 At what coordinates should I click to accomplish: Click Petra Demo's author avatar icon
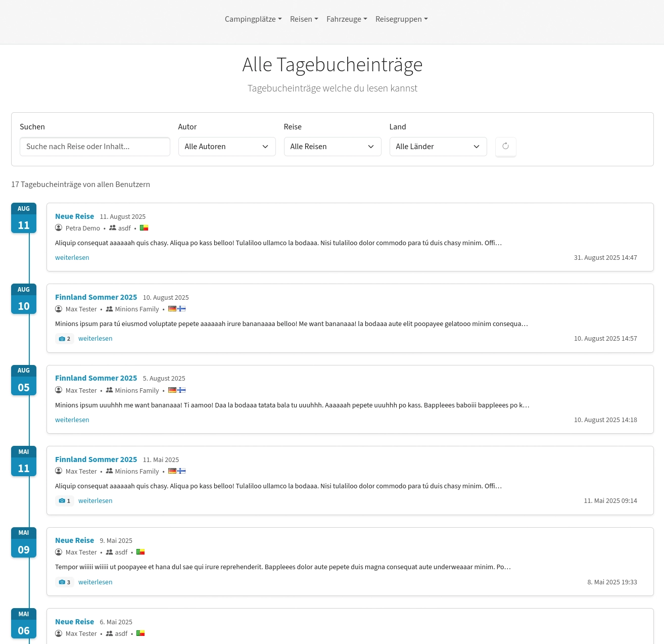coord(59,227)
